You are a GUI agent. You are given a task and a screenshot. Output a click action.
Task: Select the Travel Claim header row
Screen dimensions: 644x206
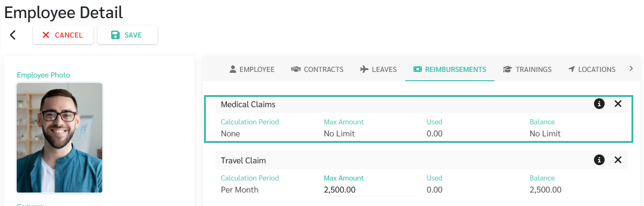[x=421, y=160]
